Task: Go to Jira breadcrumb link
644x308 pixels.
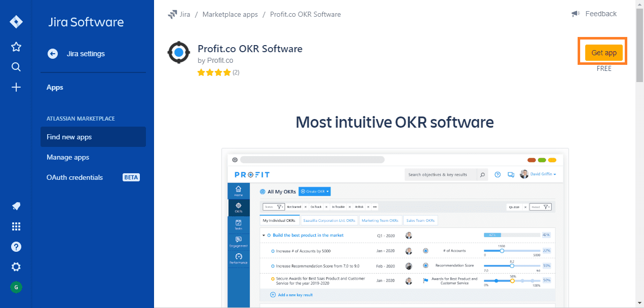Action: point(185,14)
